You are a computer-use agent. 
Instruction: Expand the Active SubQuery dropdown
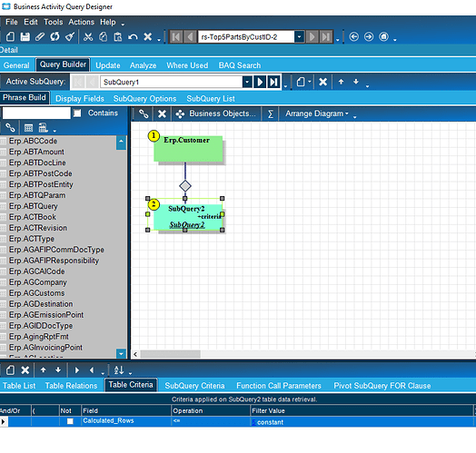click(247, 82)
